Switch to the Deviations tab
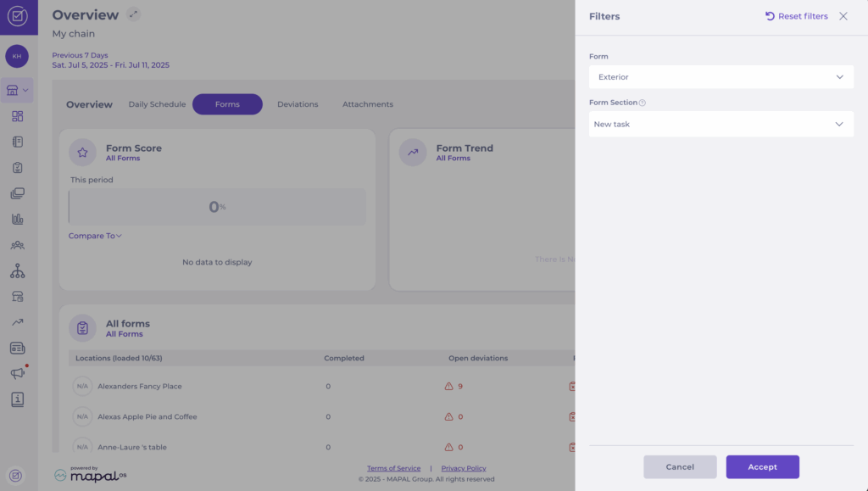Screen dimensions: 868x491 (x=298, y=104)
